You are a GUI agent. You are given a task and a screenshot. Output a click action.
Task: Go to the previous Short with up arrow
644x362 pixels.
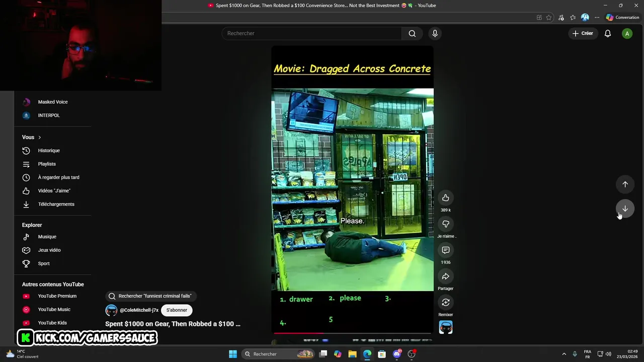click(625, 185)
